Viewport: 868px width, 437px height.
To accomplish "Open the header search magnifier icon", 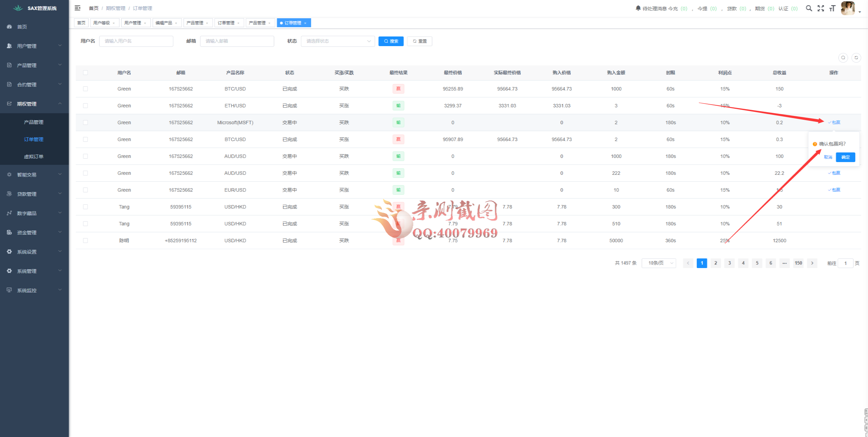I will tap(809, 8).
